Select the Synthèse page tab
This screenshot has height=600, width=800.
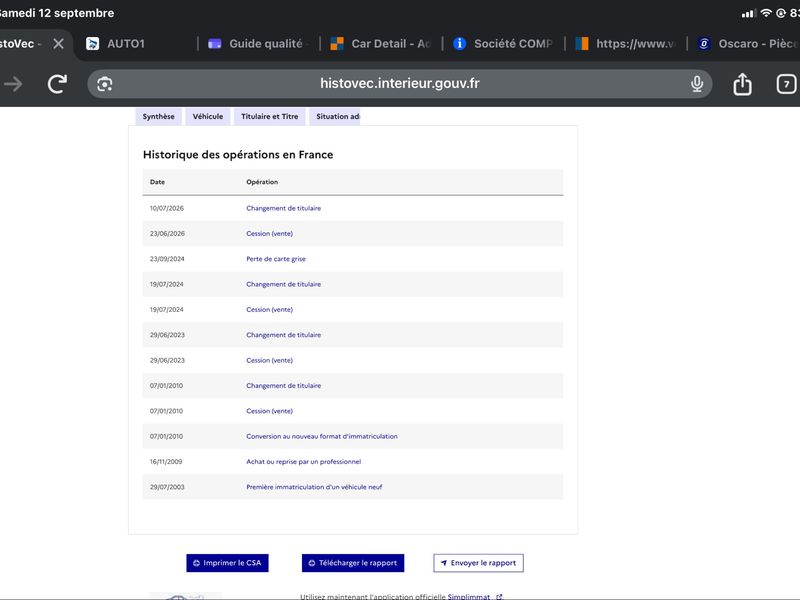(158, 116)
